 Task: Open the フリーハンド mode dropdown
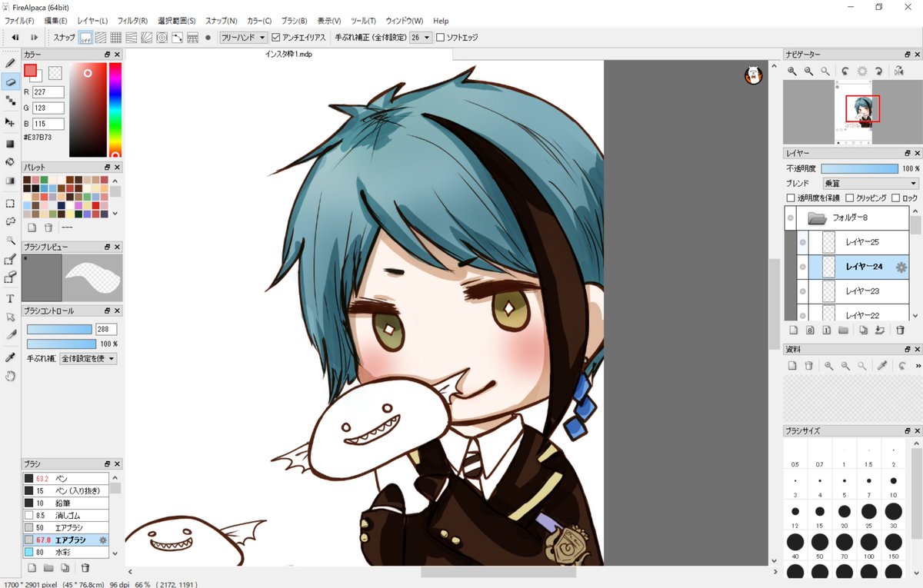(243, 37)
